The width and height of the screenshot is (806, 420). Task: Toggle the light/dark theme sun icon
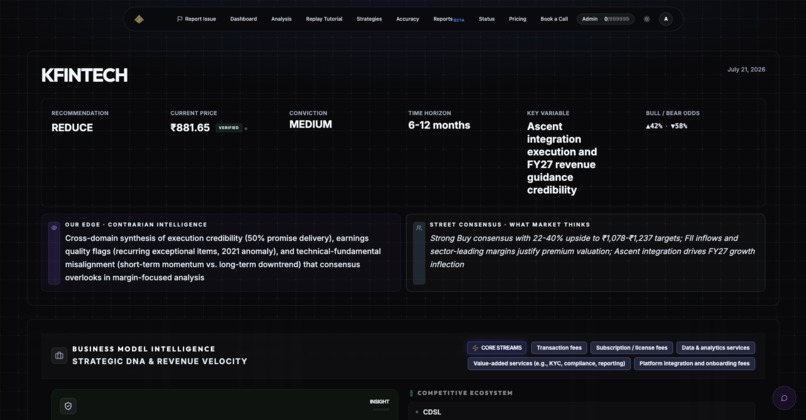(647, 19)
